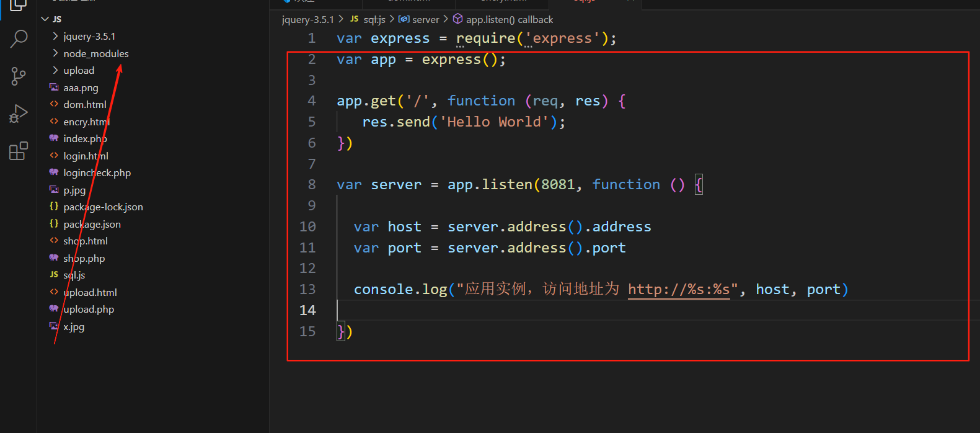Click the package.json braces icon

click(x=54, y=224)
